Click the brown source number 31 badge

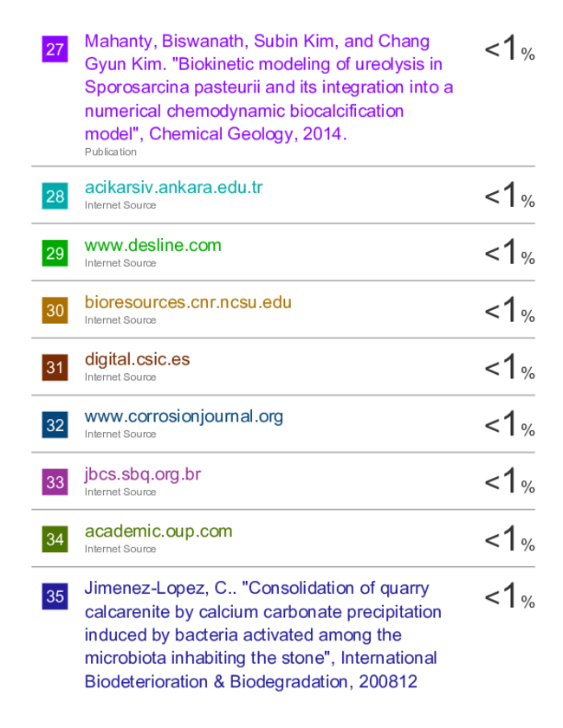click(x=55, y=367)
